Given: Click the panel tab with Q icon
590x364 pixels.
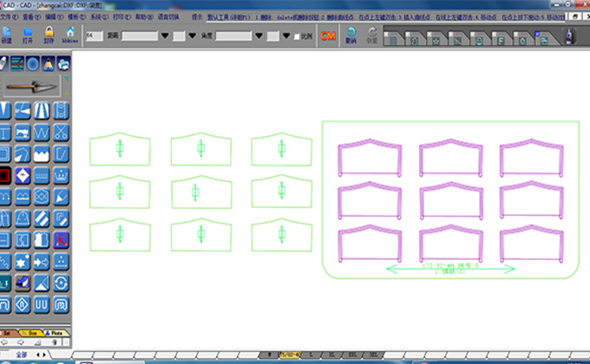Looking at the screenshot, I should (522, 39).
